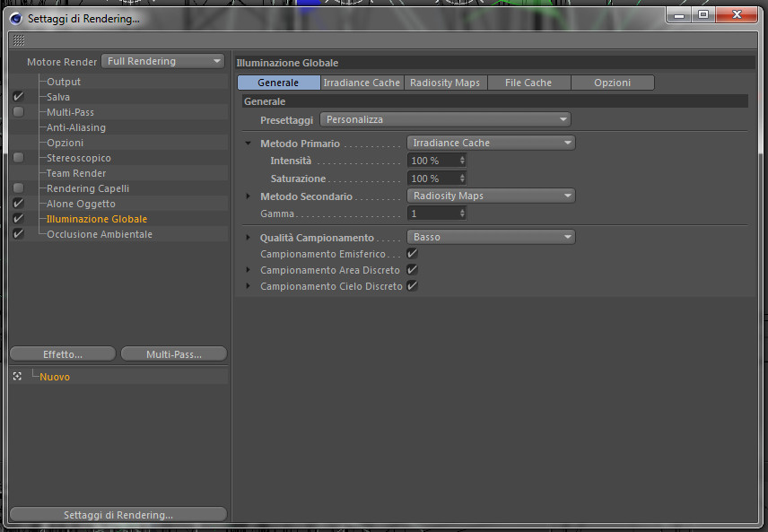Uncheck Campionamento Emisferico
Image resolution: width=768 pixels, height=532 pixels.
pos(412,253)
